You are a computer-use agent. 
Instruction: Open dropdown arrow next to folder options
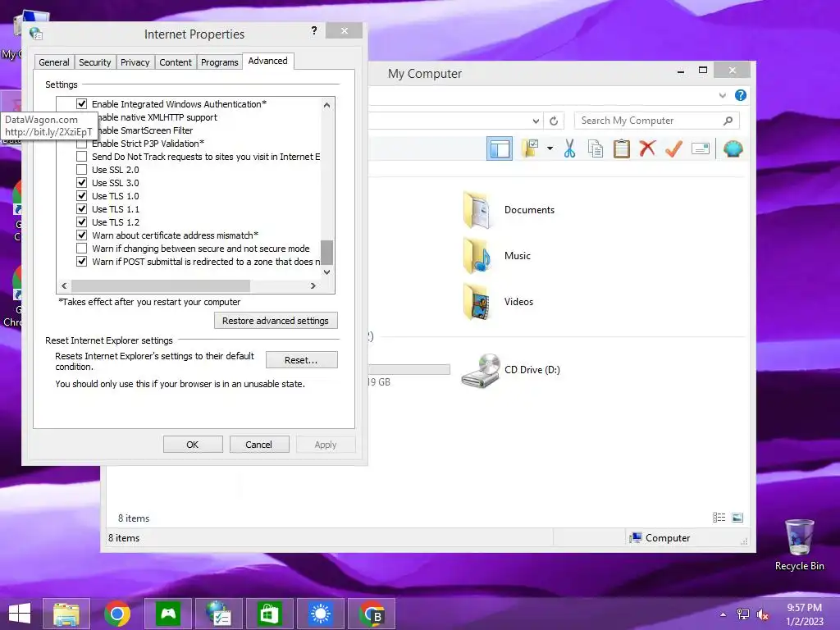[550, 148]
